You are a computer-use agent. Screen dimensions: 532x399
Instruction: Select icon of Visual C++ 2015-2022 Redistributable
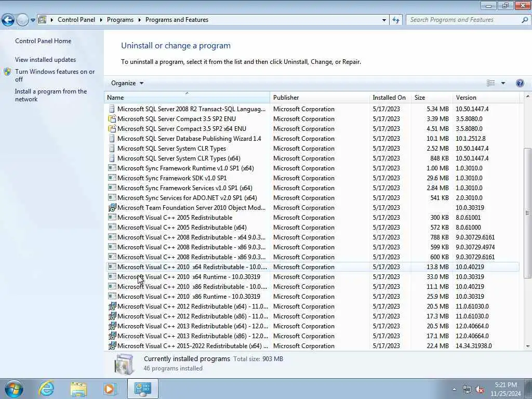(112, 345)
